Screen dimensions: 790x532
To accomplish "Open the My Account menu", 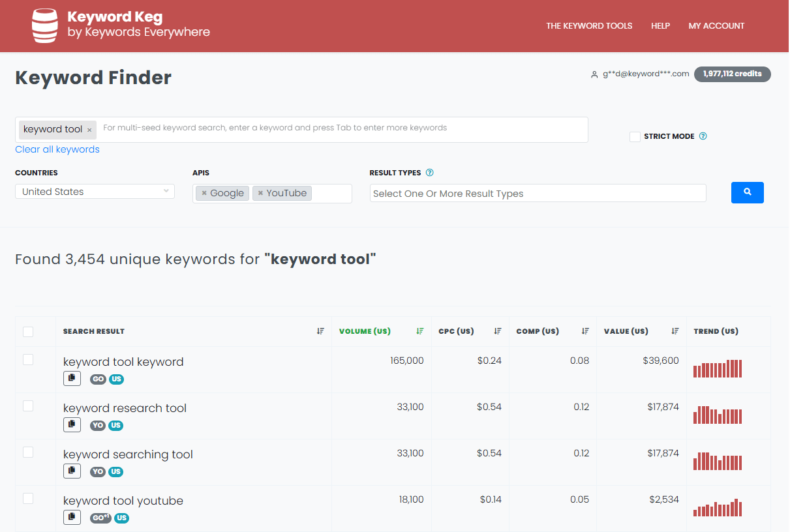I will [716, 26].
